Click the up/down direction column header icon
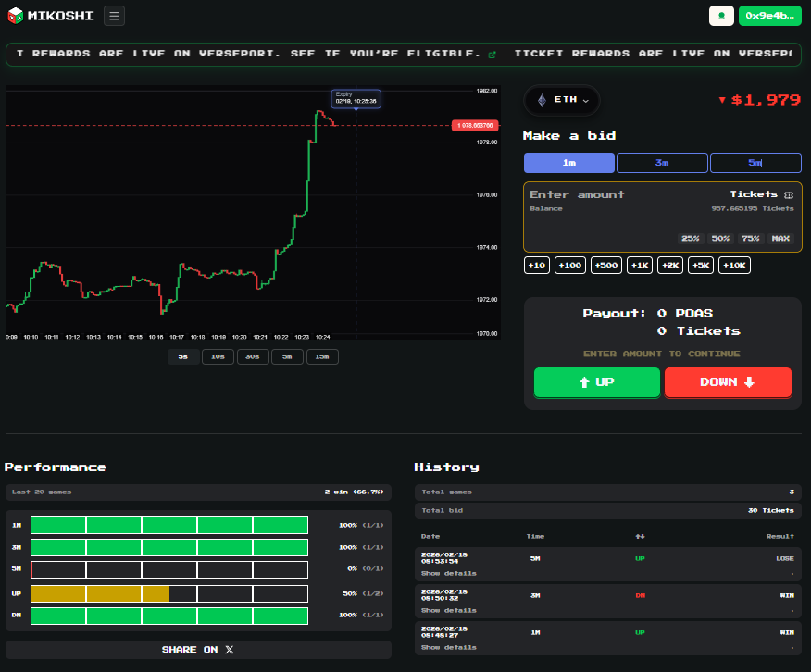The width and height of the screenshot is (811, 672). click(x=640, y=537)
